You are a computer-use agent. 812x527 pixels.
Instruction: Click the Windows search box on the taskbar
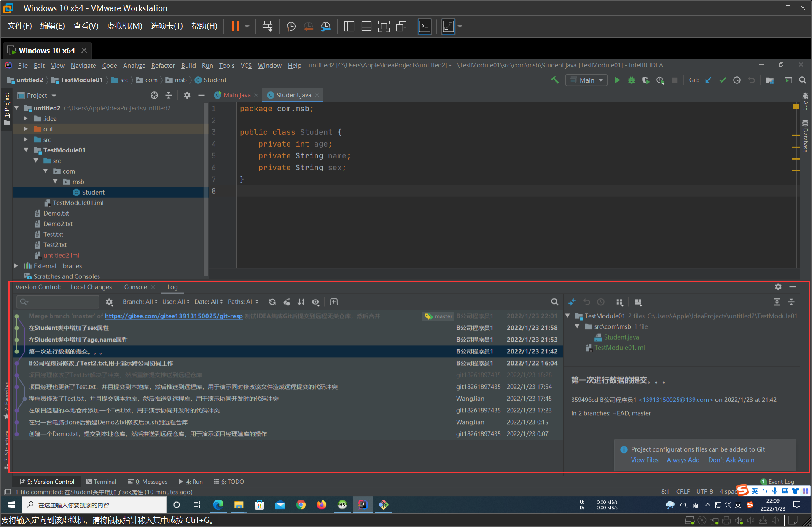coord(95,505)
